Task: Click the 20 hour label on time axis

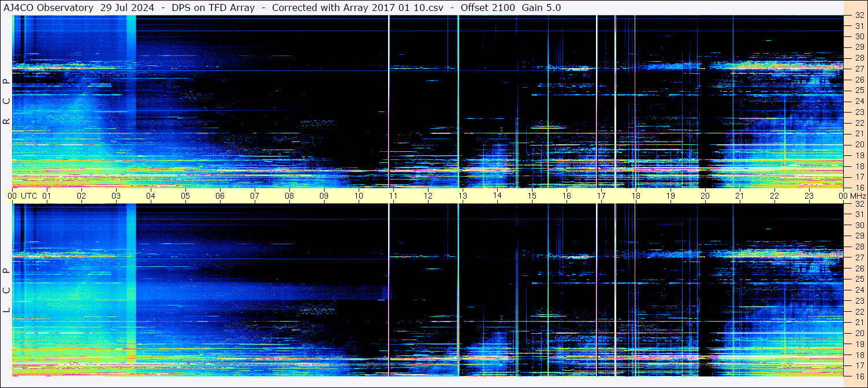Action: pyautogui.click(x=705, y=196)
